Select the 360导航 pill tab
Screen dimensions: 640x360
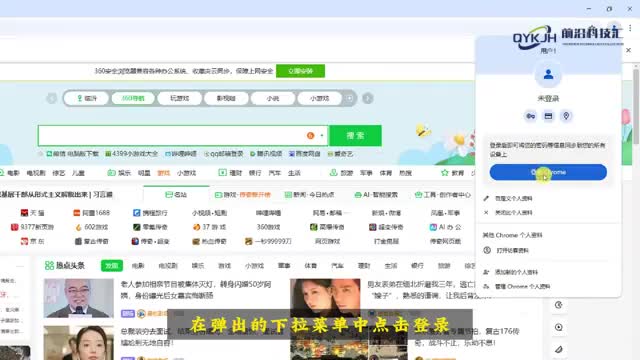[133, 98]
